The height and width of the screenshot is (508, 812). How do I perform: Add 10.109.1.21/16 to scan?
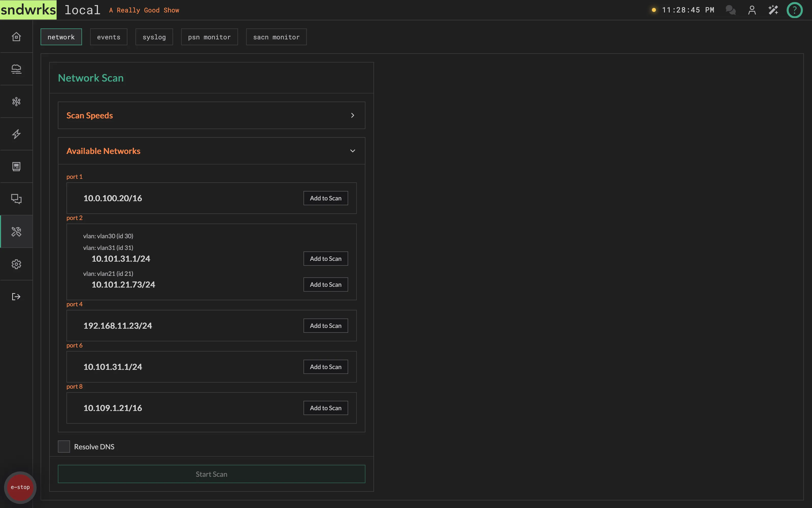coord(326,408)
